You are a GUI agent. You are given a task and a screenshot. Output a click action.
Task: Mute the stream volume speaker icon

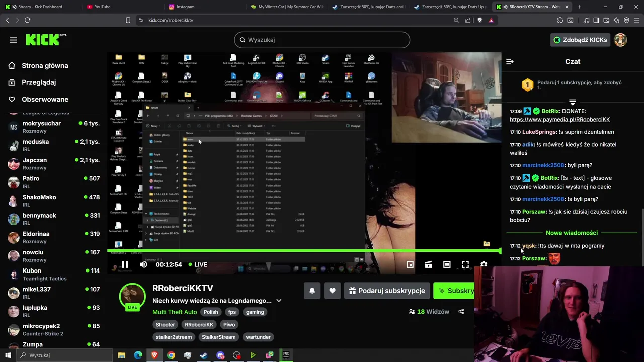click(143, 264)
